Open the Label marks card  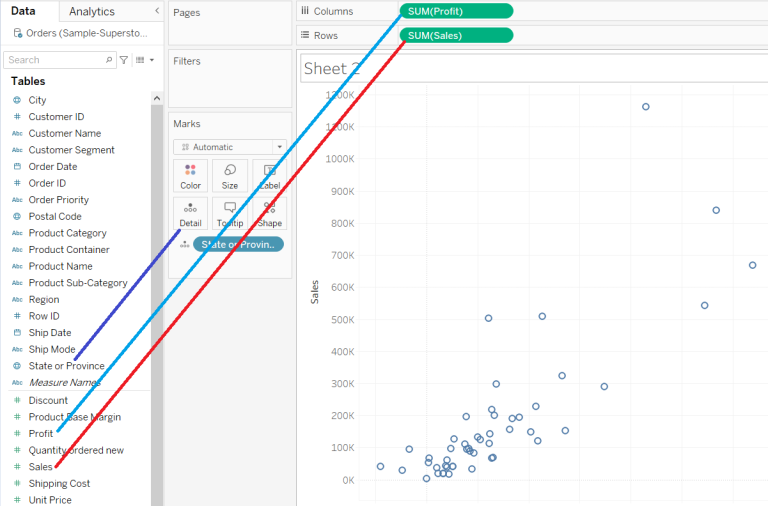pyautogui.click(x=269, y=177)
